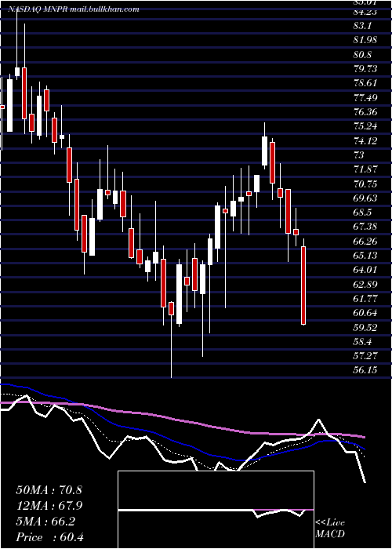This screenshot has height=549, width=392.
Task: Click the 5MA : 66.2 readout
Action: click(x=45, y=522)
